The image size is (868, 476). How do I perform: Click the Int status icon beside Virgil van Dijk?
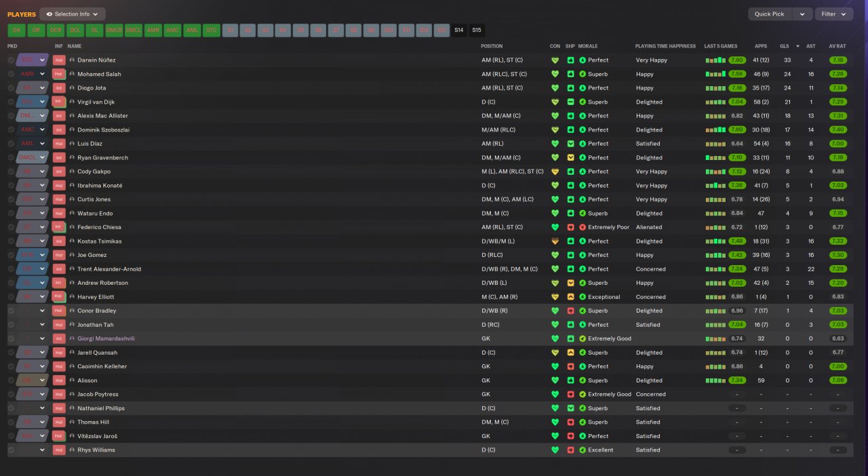(59, 102)
